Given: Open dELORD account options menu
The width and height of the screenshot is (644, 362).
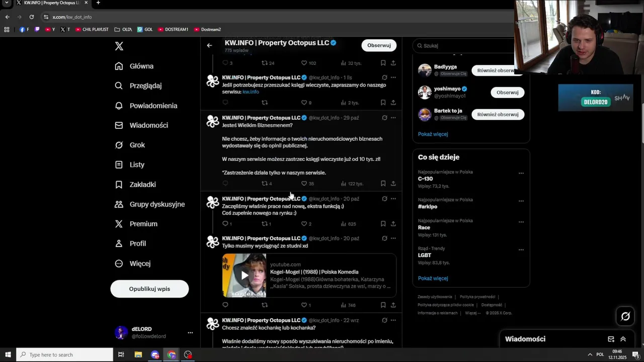Looking at the screenshot, I should pos(190,333).
